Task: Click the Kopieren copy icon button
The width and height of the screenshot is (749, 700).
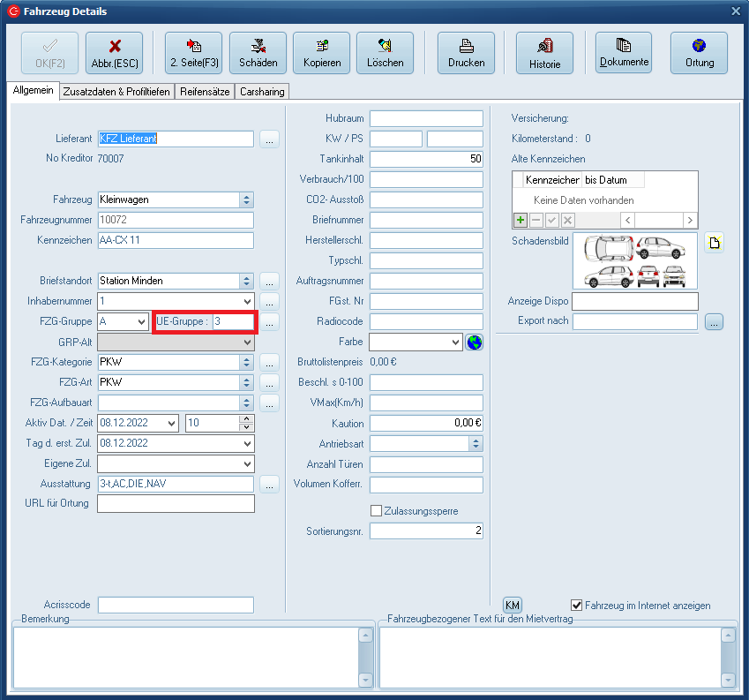Action: tap(321, 53)
